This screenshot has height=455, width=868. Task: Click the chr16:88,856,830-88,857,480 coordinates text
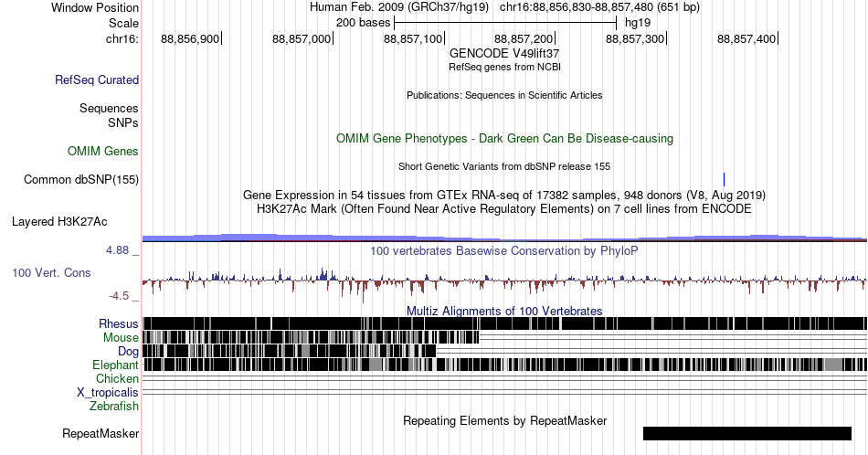pyautogui.click(x=599, y=7)
